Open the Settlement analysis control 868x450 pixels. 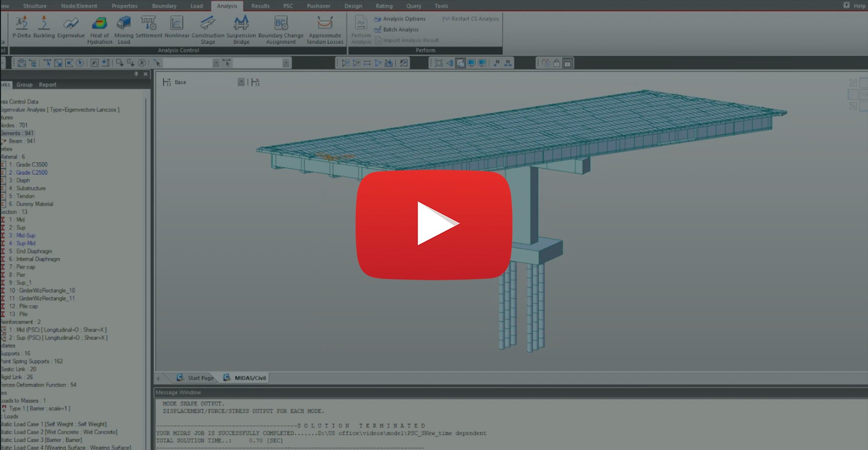point(149,27)
